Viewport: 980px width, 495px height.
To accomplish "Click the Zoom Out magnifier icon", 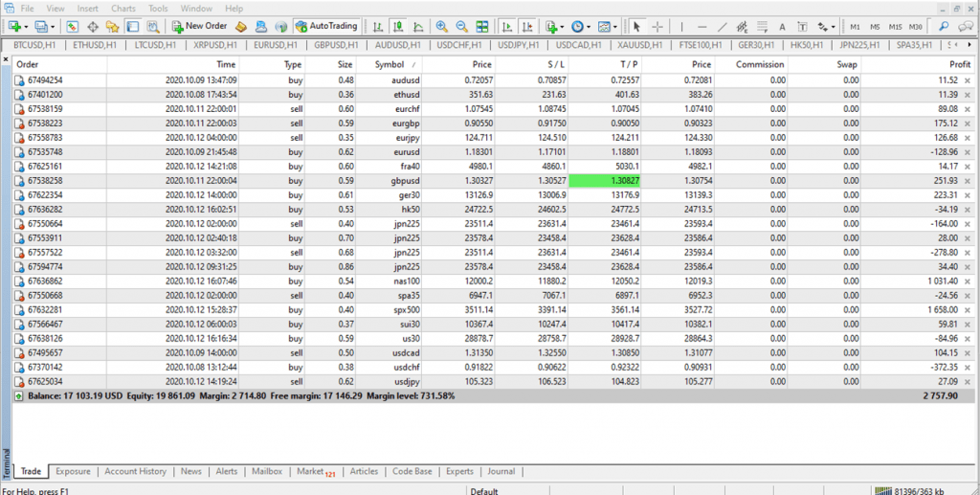I will coord(463,26).
